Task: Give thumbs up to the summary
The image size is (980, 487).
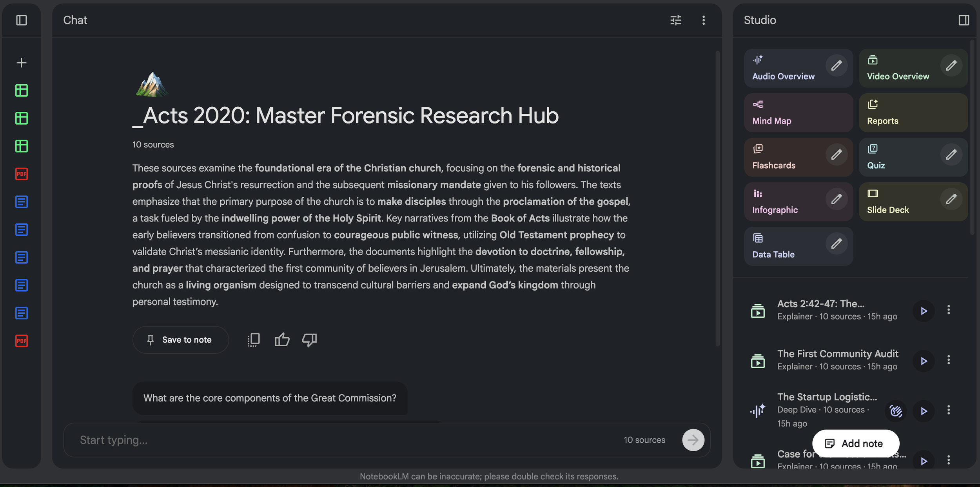Action: tap(282, 340)
